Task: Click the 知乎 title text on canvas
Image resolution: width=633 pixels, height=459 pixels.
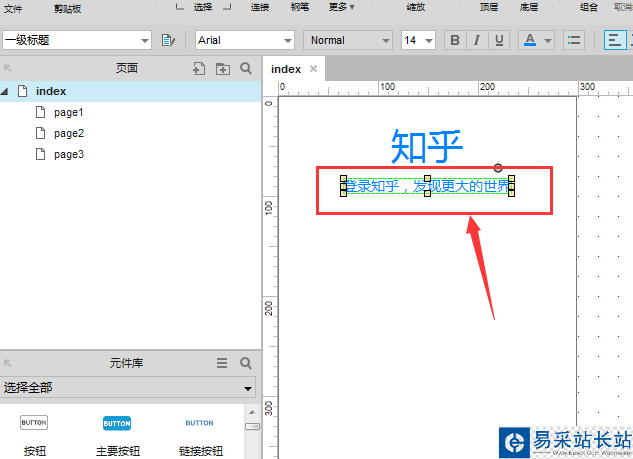Action: [427, 146]
